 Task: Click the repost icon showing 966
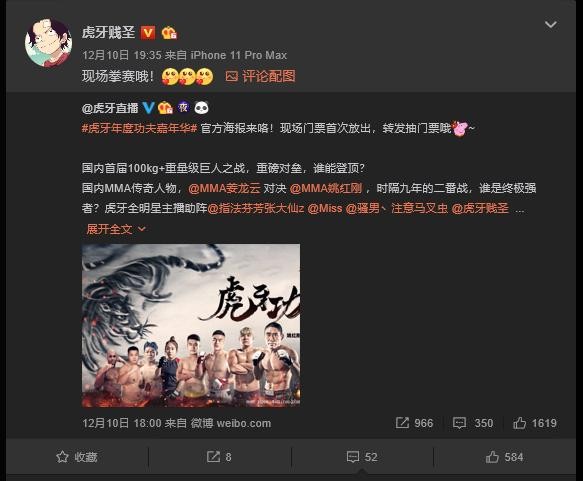coord(414,423)
